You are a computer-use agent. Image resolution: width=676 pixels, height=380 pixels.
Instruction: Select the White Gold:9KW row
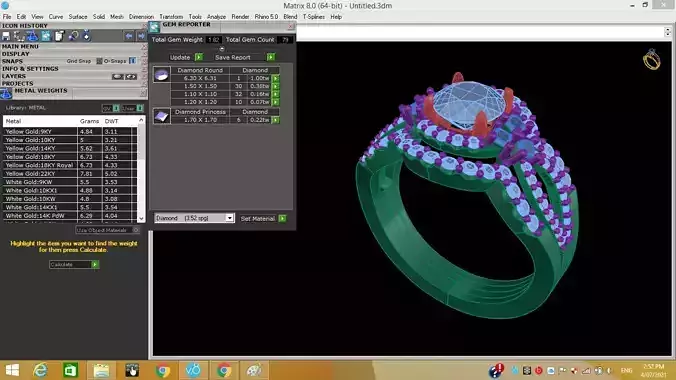[x=70, y=182]
